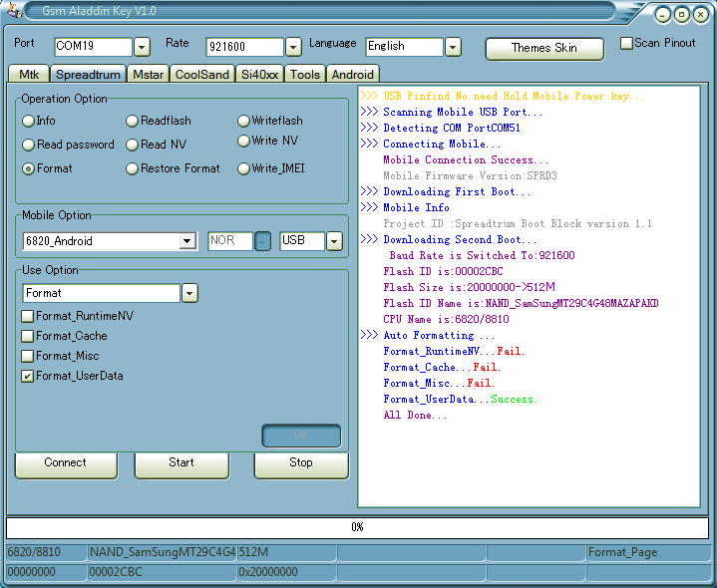This screenshot has width=717, height=588.
Task: Click the Format_Page status cell
Action: click(648, 552)
